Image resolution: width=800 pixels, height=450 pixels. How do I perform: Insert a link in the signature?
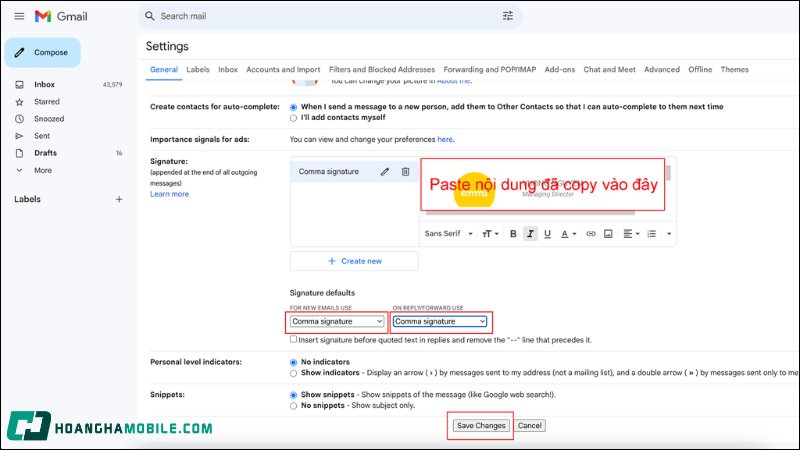(591, 234)
